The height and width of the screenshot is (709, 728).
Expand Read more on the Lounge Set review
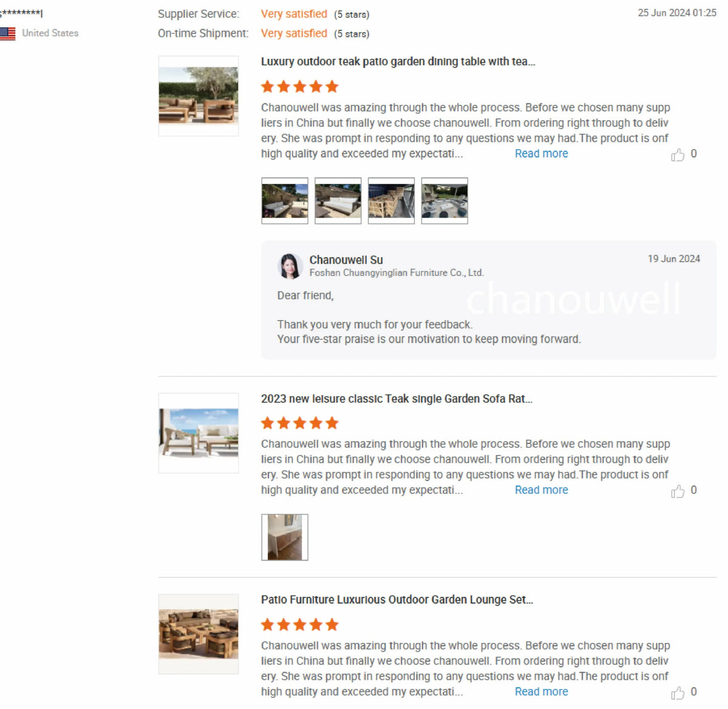(541, 691)
